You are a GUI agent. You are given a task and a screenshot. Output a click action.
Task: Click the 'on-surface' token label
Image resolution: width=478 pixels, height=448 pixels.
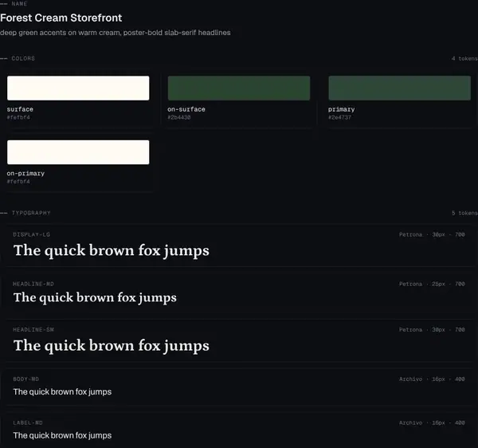(186, 109)
